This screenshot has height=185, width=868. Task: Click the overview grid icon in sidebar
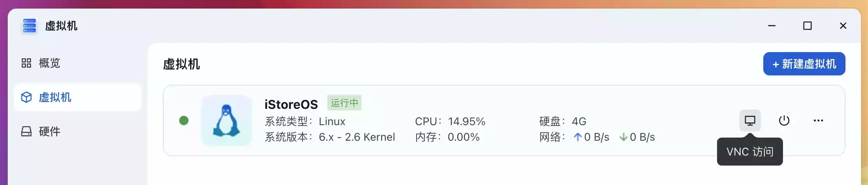(x=26, y=63)
